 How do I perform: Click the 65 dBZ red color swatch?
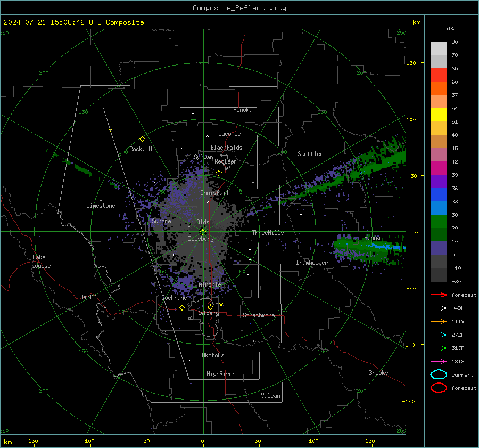(x=439, y=75)
